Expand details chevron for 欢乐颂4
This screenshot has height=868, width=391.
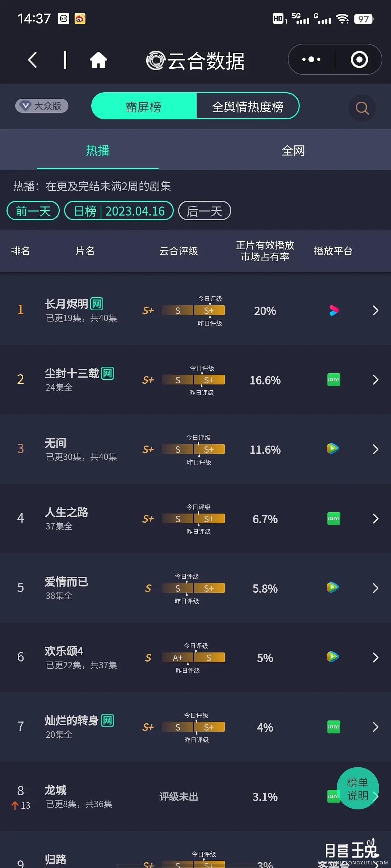[x=375, y=658]
